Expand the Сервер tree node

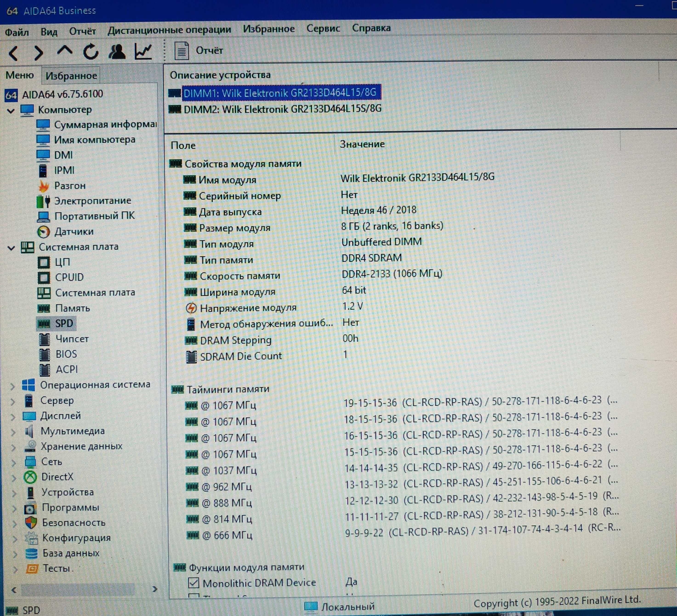pyautogui.click(x=13, y=402)
